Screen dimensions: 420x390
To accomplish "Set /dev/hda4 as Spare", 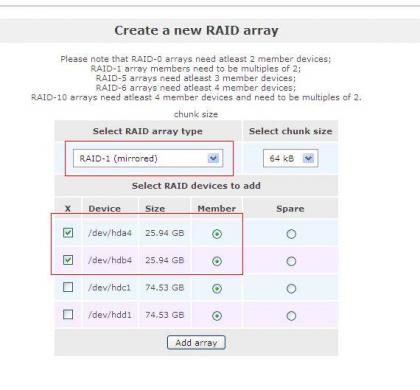I will click(291, 234).
